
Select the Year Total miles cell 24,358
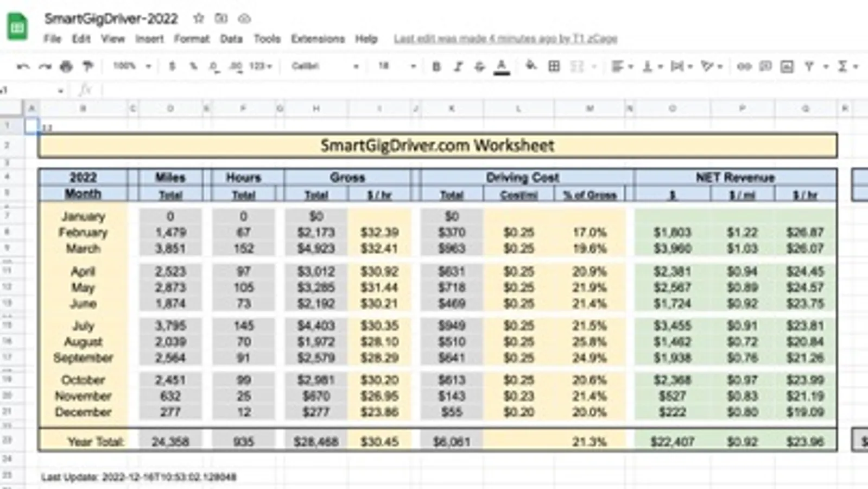(x=170, y=442)
